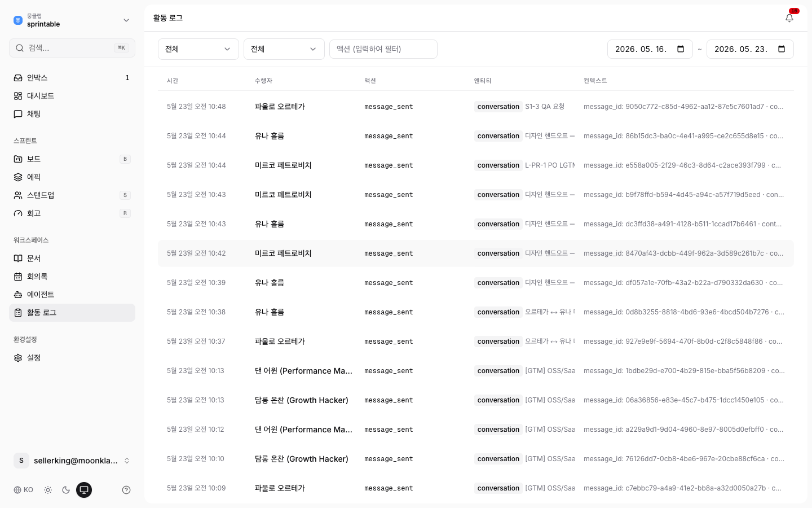Click message_id 8470af43 context cell
The width and height of the screenshot is (812, 508).
(x=683, y=253)
